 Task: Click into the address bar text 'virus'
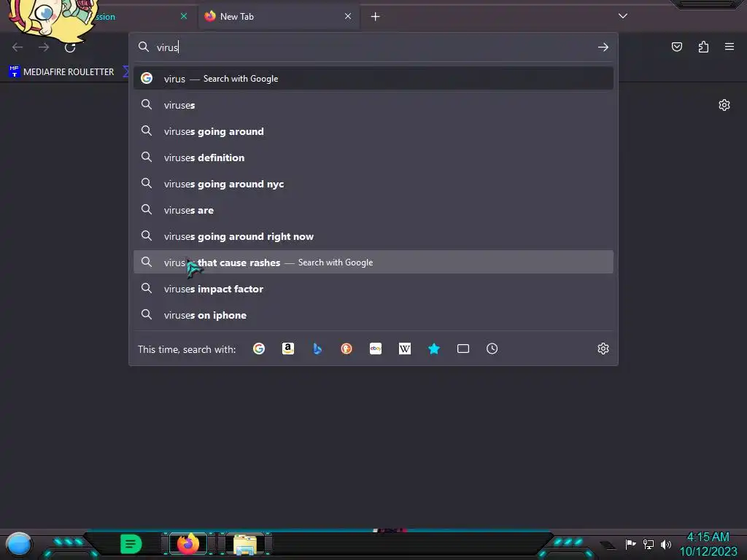167,47
